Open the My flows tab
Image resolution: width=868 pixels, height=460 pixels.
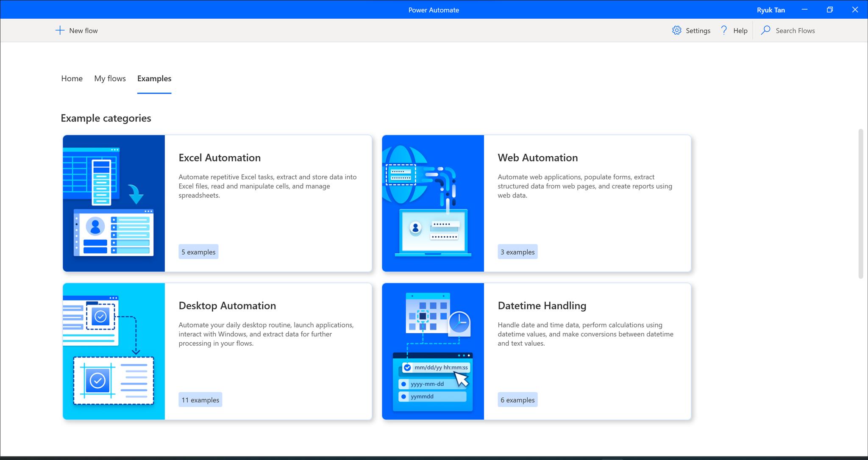click(x=110, y=78)
